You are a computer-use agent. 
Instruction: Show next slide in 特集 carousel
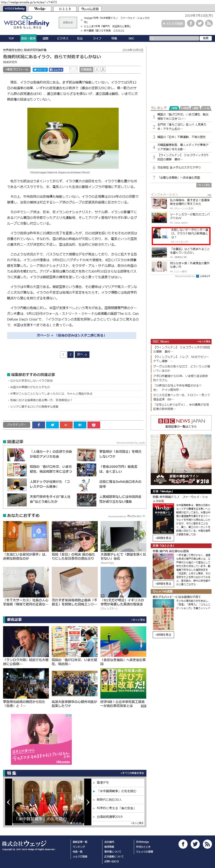[x=88, y=802]
